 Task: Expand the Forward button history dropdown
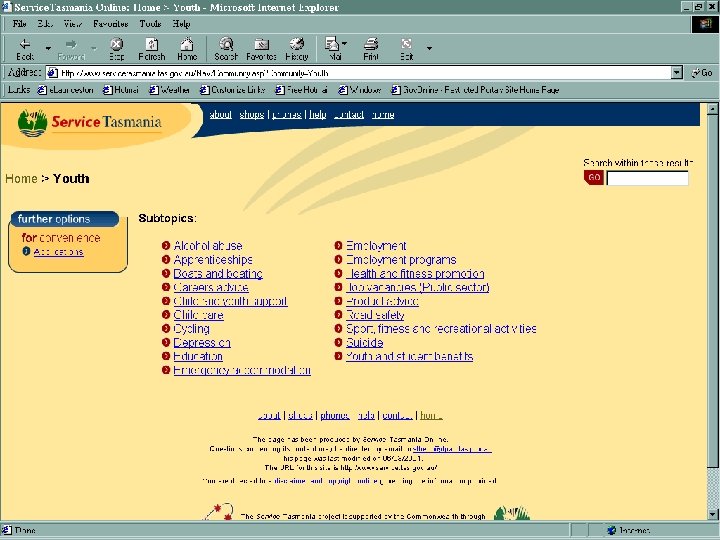pyautogui.click(x=94, y=48)
